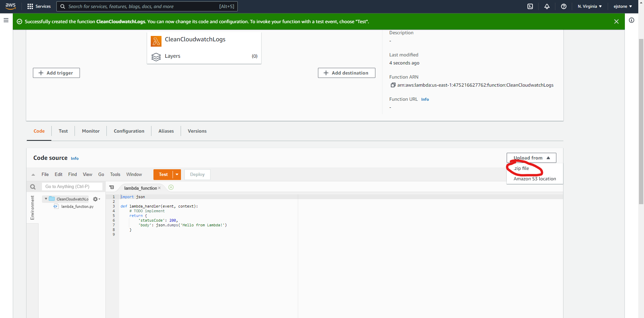Open the Configuration tab
Viewport: 644px width, 318px height.
point(129,131)
